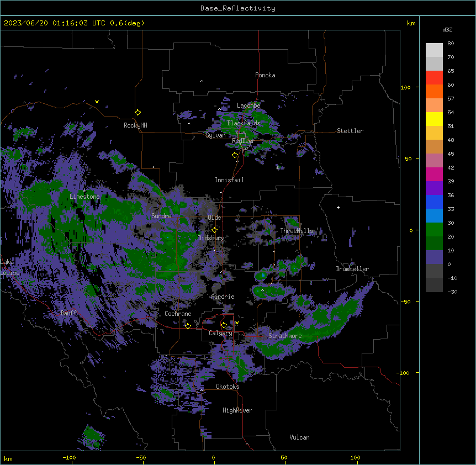The height and width of the screenshot is (465, 476).
Task: Click the Olds town label
Action: coord(214,218)
